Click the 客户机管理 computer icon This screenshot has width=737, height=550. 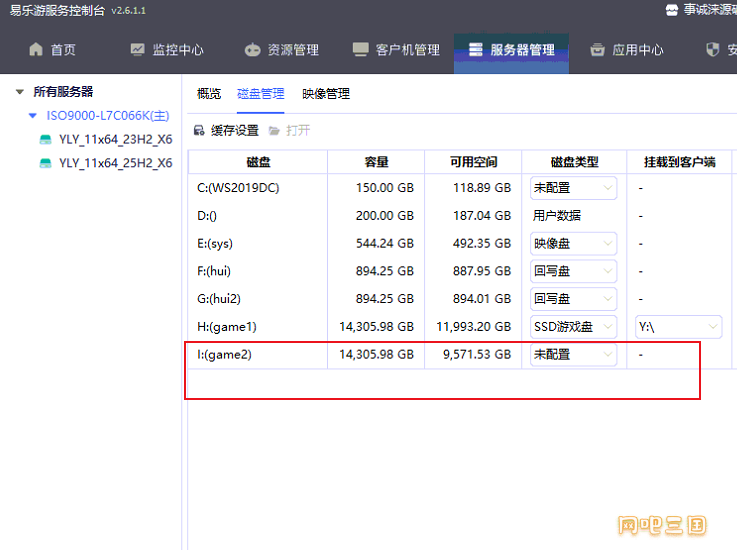[361, 50]
